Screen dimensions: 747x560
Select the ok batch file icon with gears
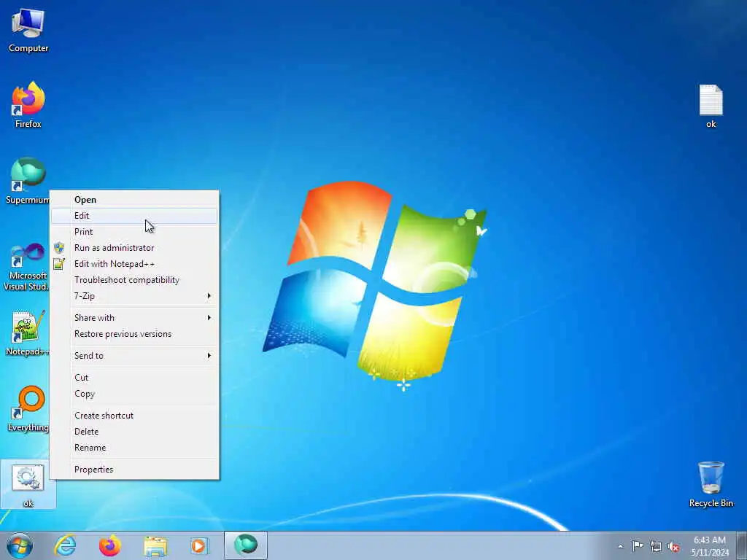coord(28,485)
